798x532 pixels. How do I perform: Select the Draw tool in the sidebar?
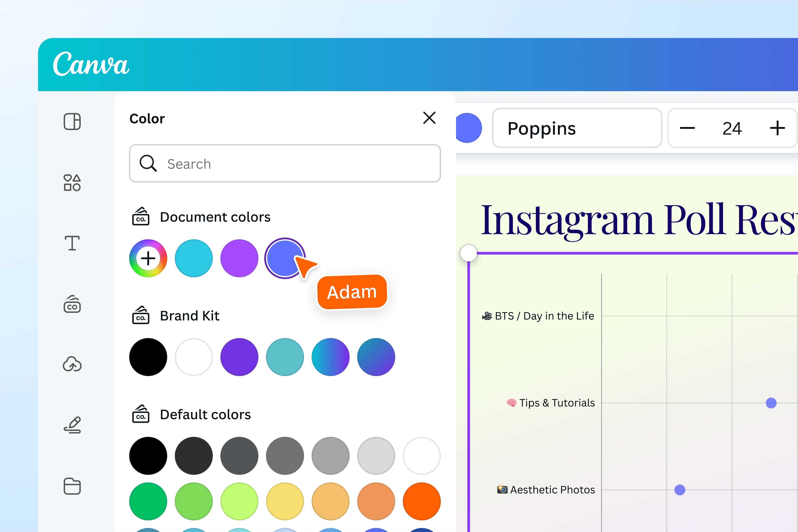tap(72, 423)
